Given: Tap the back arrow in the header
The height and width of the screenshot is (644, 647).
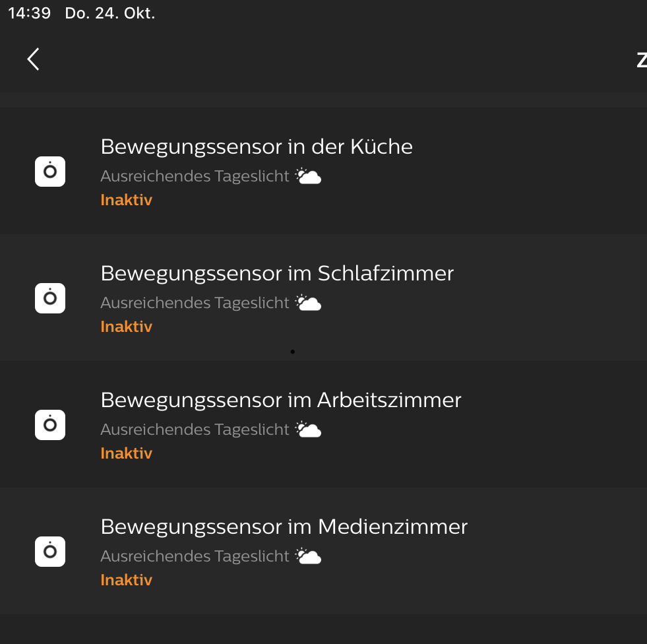Looking at the screenshot, I should (x=33, y=59).
